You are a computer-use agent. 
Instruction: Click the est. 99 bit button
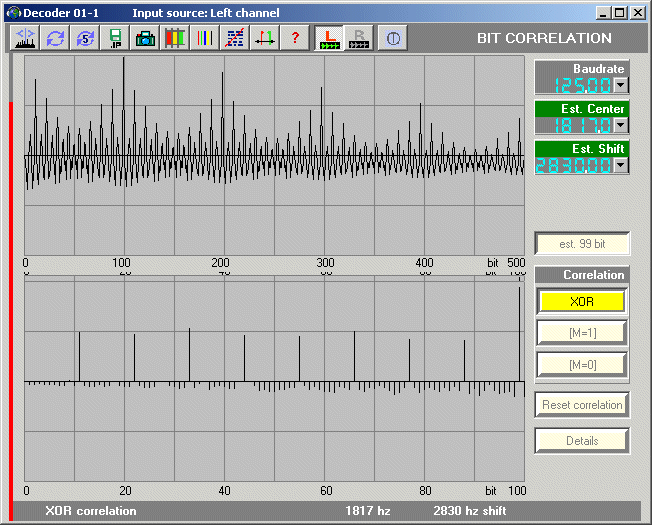(x=581, y=243)
